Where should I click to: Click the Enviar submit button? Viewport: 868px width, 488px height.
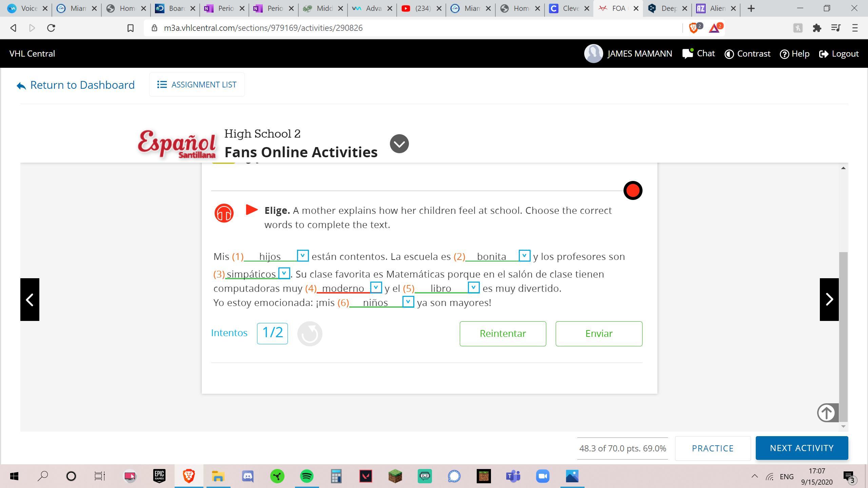tap(598, 333)
